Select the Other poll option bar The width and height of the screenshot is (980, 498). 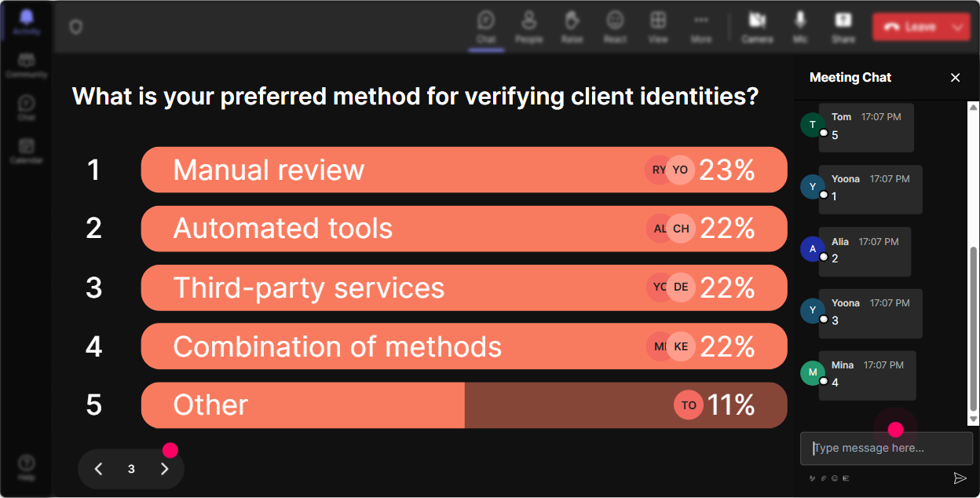pyautogui.click(x=464, y=405)
